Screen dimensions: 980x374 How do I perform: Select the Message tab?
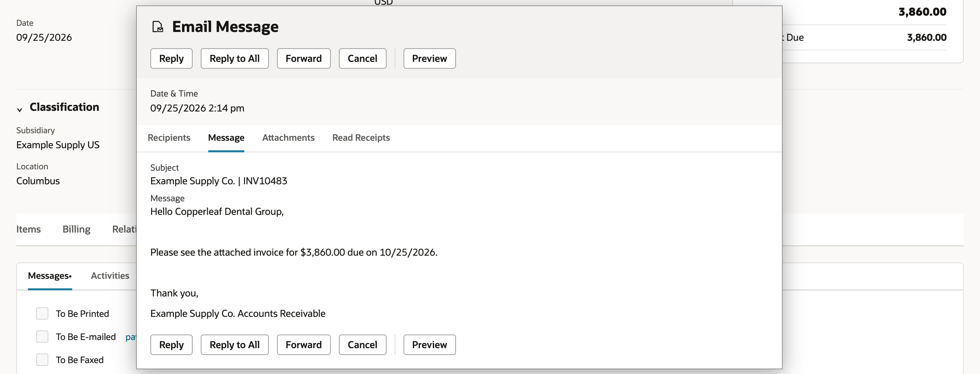click(226, 138)
